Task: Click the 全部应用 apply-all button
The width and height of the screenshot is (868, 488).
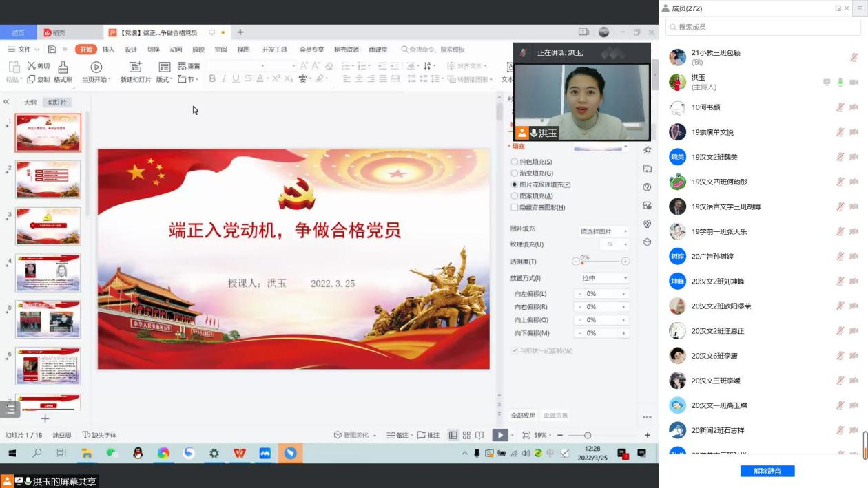Action: [x=523, y=416]
